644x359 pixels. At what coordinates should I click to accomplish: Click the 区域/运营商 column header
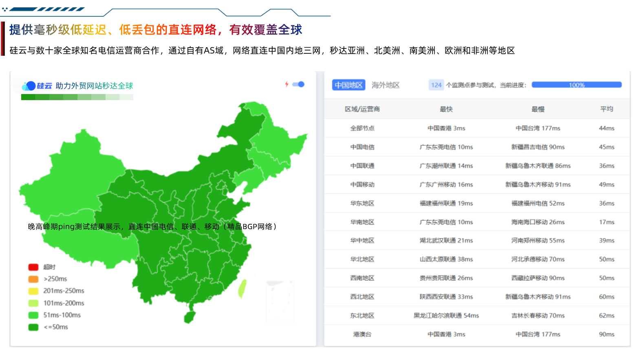362,109
